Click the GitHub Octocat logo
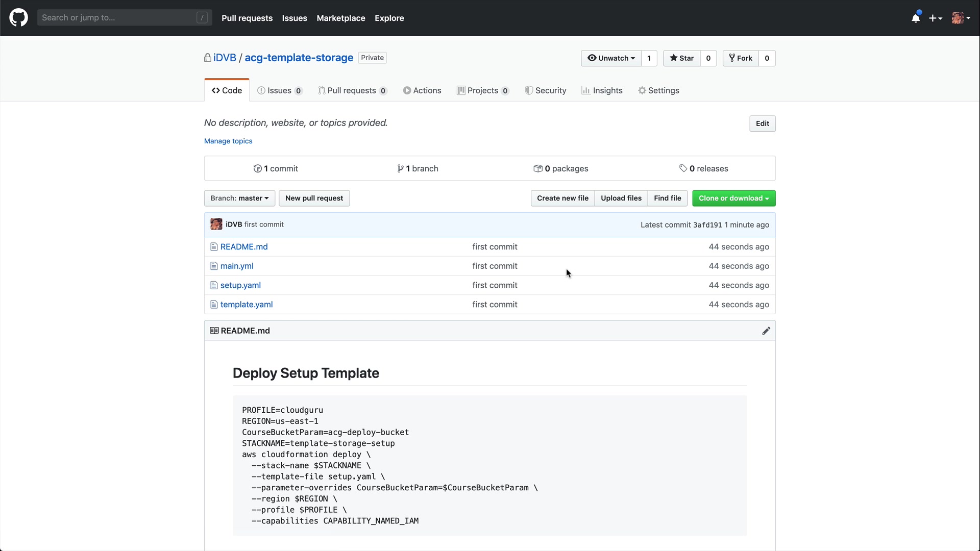 [18, 18]
